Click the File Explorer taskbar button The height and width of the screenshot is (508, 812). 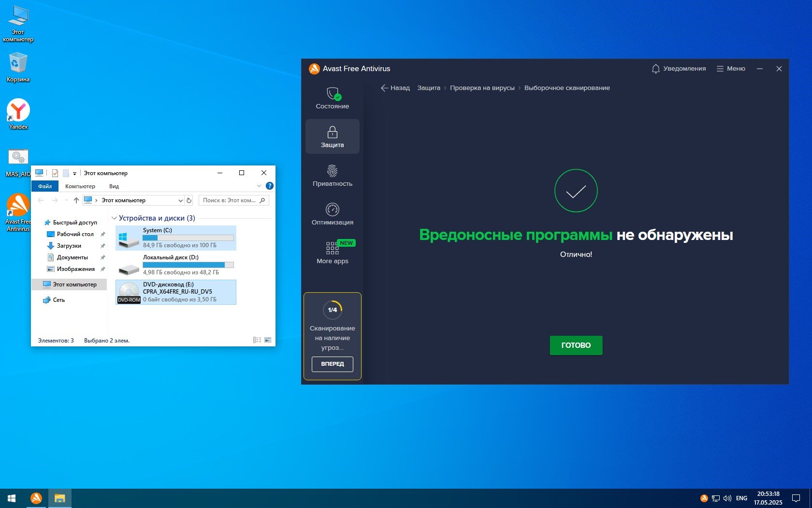point(59,498)
